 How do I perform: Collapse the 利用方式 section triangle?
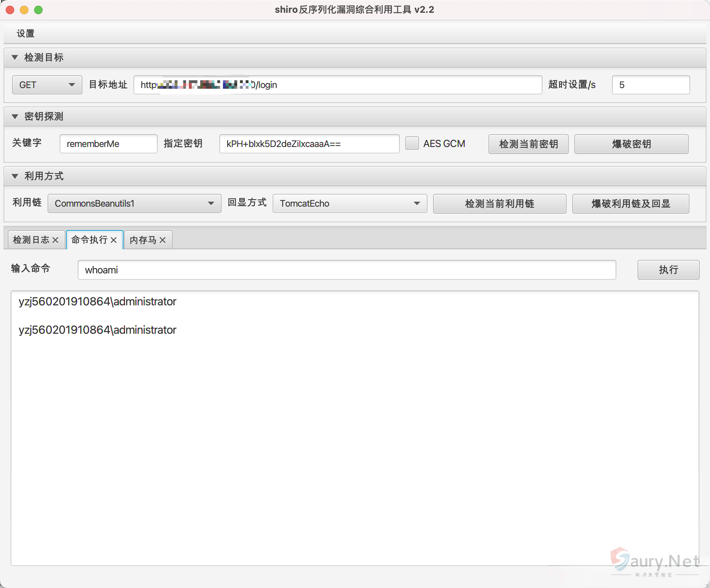[x=15, y=176]
